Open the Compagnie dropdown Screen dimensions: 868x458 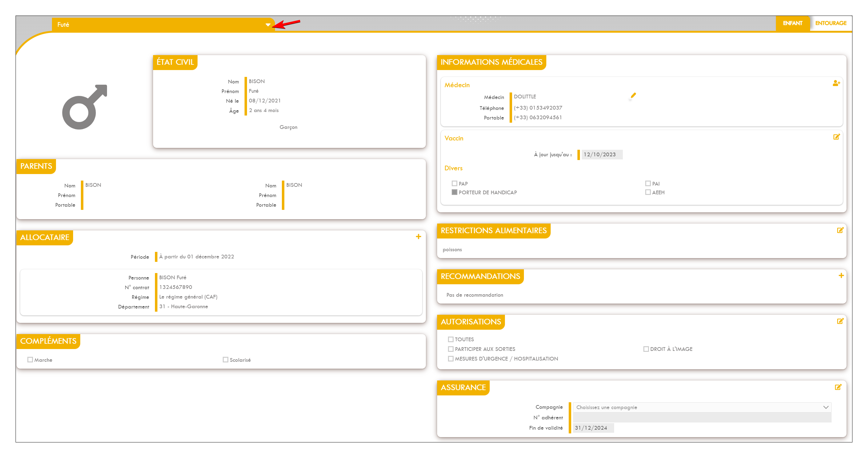click(x=702, y=408)
